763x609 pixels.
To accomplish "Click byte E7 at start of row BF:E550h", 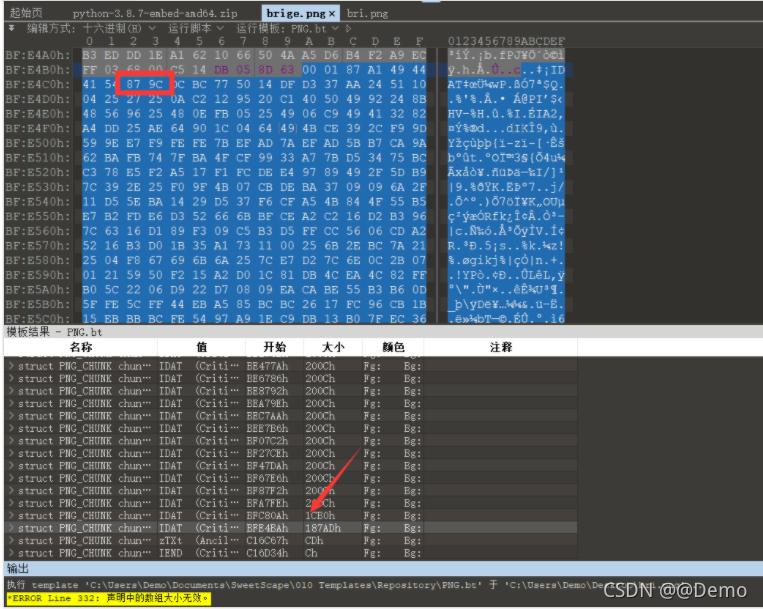I will (x=90, y=216).
